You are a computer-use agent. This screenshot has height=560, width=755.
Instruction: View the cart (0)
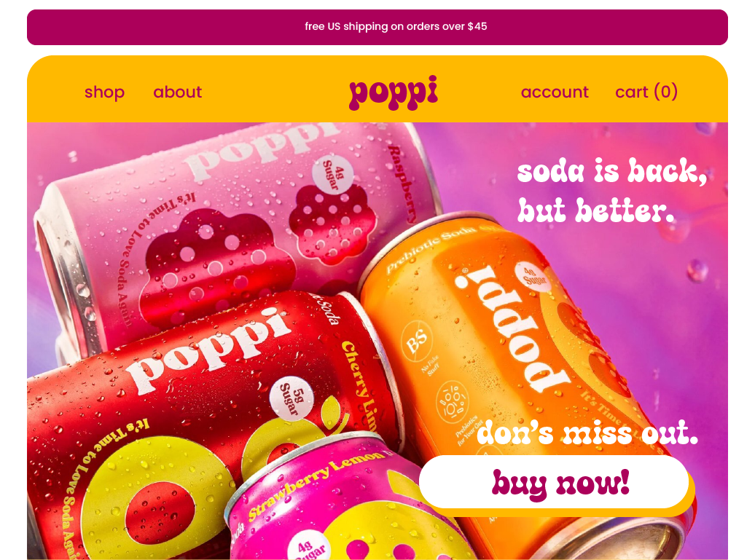coord(646,92)
